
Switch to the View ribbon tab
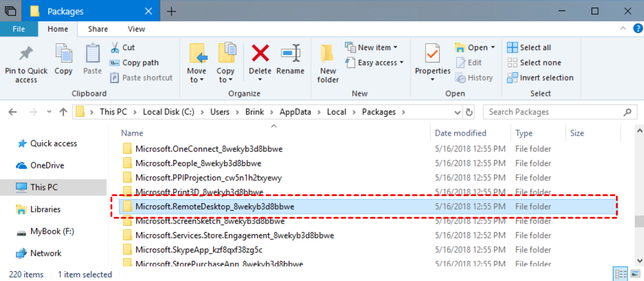click(136, 29)
